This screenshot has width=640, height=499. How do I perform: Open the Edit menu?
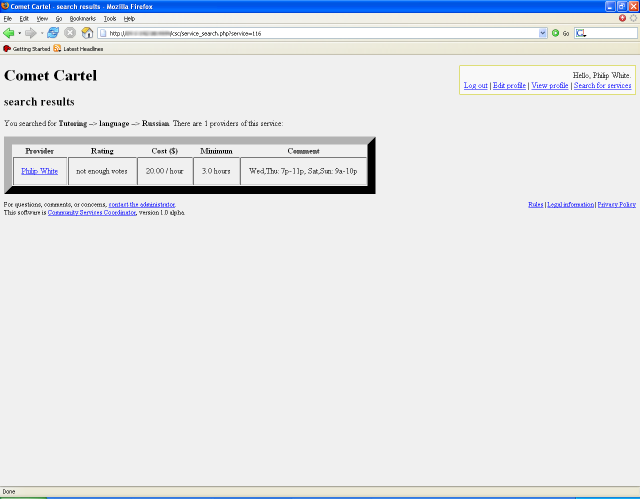[24, 18]
